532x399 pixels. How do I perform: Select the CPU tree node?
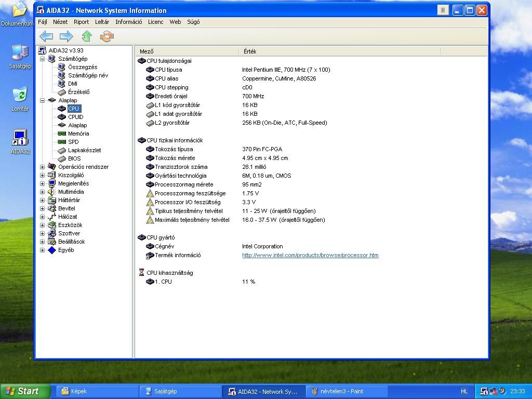coord(74,109)
